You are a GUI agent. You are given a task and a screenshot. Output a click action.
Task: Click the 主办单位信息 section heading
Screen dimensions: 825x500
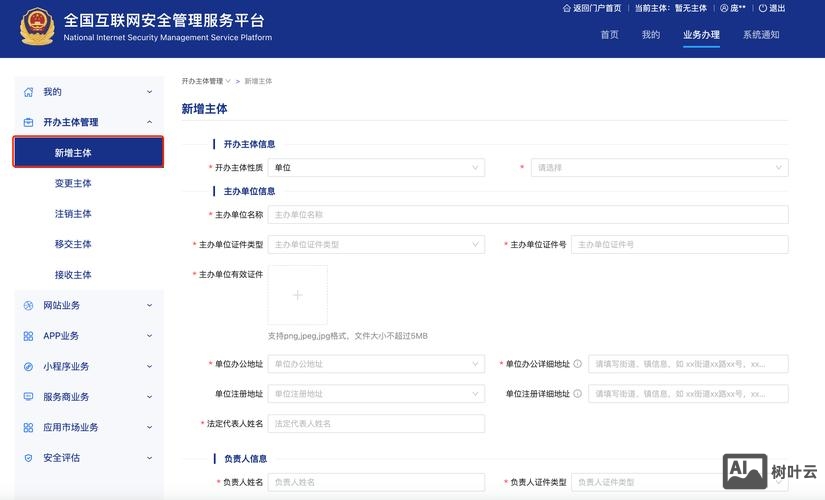point(249,192)
